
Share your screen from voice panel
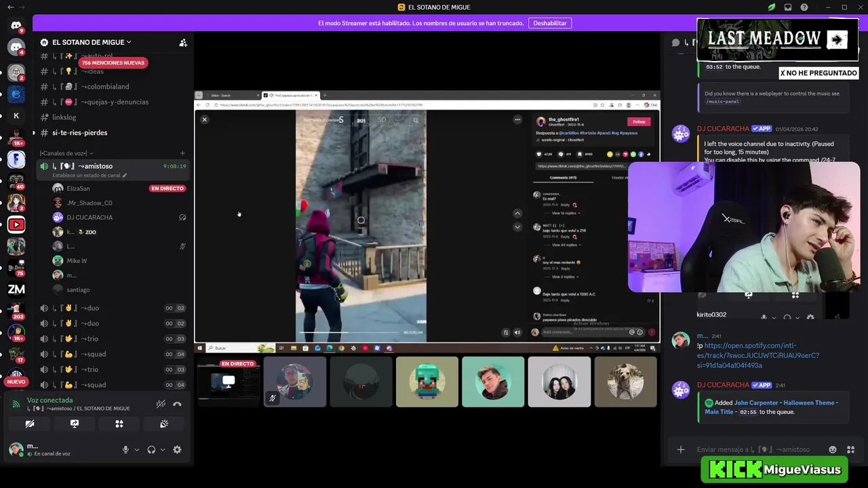(75, 424)
